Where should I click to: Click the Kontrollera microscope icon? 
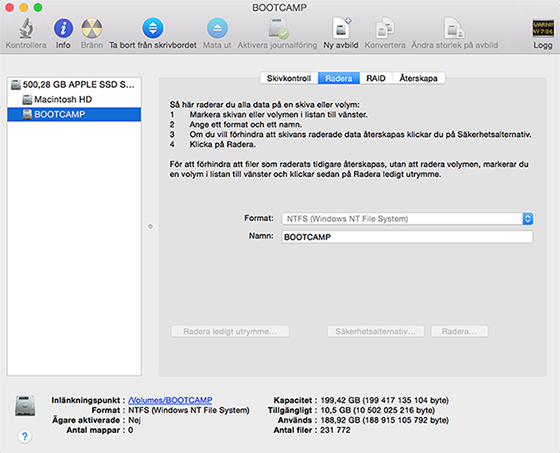[26, 28]
